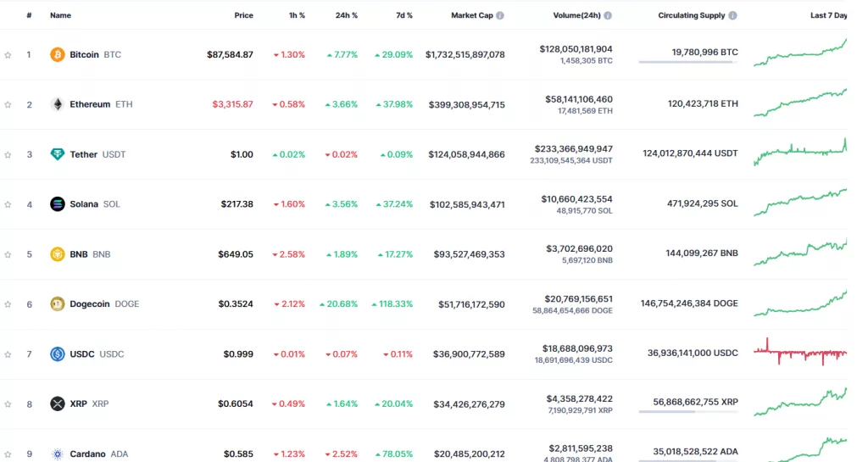868x462 pixels.
Task: Click the Bitcoin coin logo icon
Action: [58, 54]
